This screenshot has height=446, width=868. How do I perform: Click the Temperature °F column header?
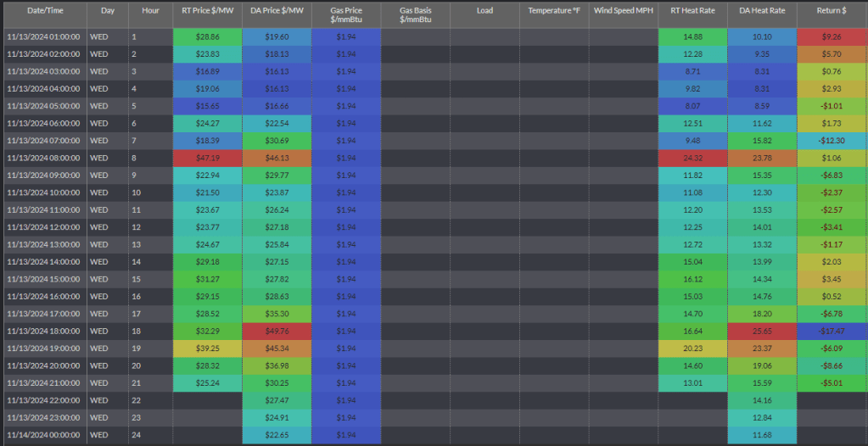point(554,10)
